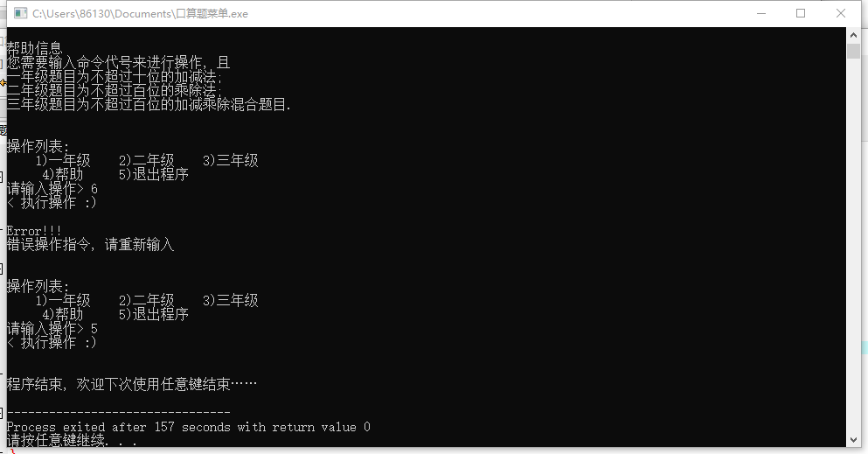
Task: Close the 口算题菜单.exe console window
Action: [840, 13]
